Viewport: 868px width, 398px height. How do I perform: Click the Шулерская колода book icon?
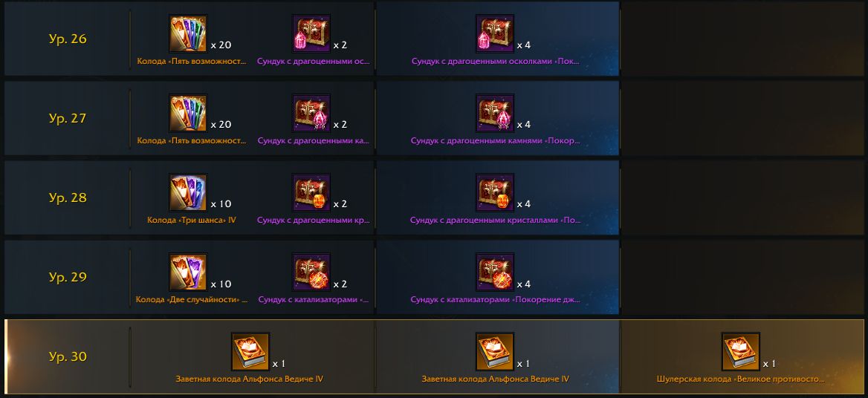pos(741,351)
